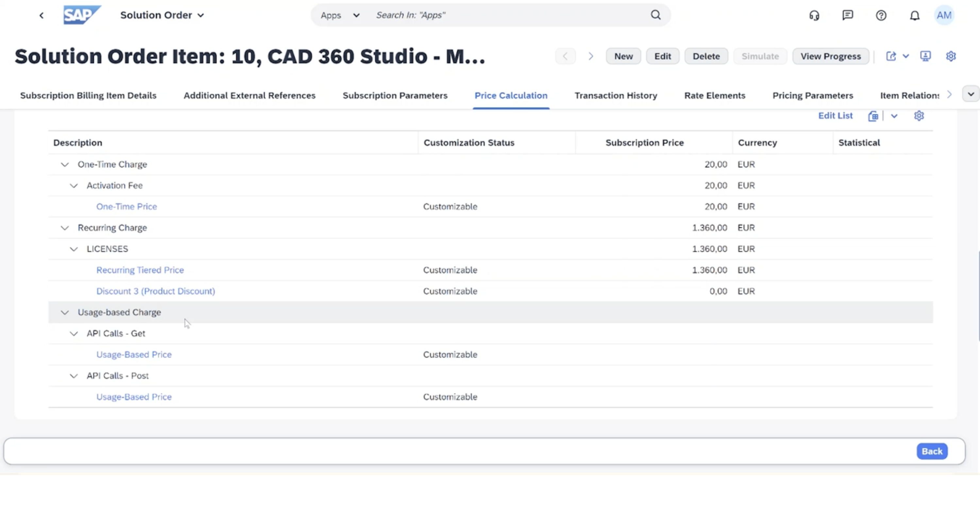Open table settings gear icon
Image resolution: width=980 pixels, height=511 pixels.
[x=919, y=116]
